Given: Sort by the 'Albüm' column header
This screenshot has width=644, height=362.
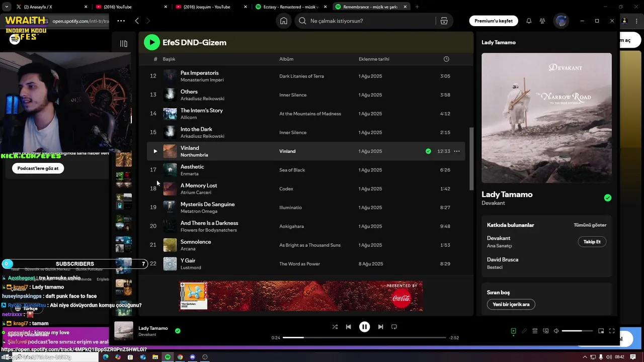Looking at the screenshot, I should 286,59.
